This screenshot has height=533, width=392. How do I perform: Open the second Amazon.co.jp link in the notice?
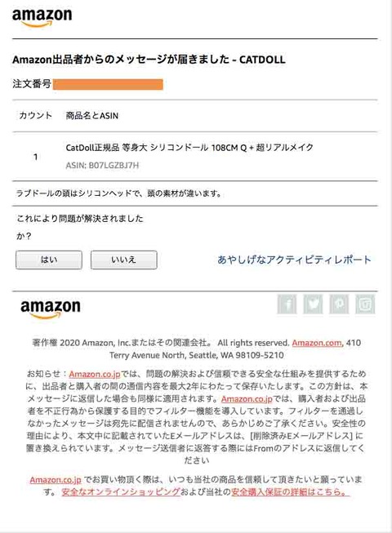tap(247, 399)
